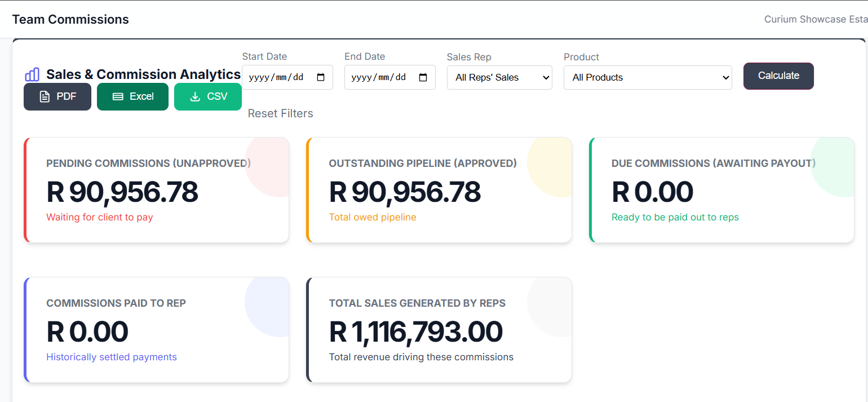The width and height of the screenshot is (868, 402).
Task: Open End Date calendar picker icon
Action: click(423, 77)
